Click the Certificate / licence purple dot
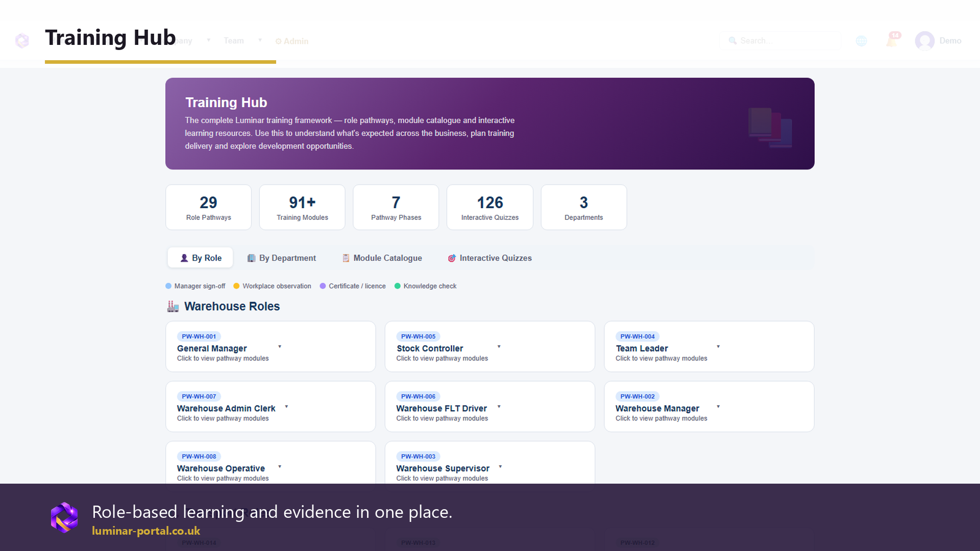The image size is (980, 551). tap(323, 286)
